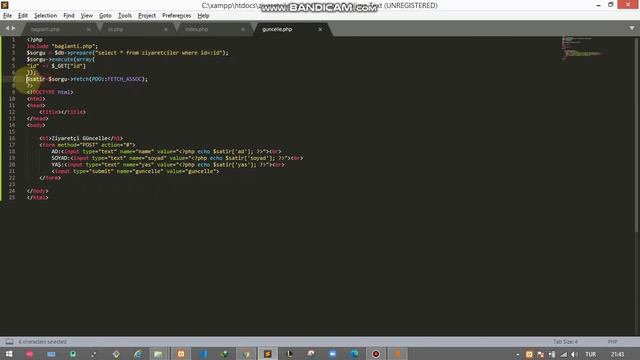Screen dimensions: 640x360
Task: Toggle the side bar status icon
Action: pyautogui.click(x=9, y=342)
